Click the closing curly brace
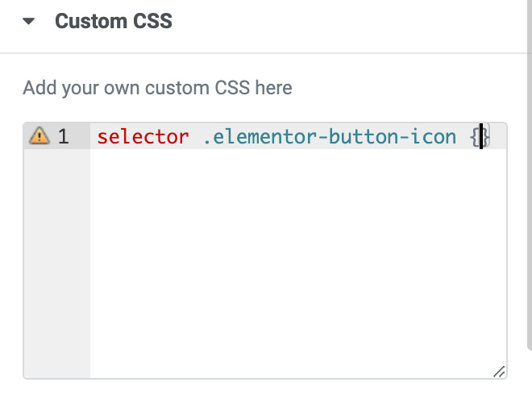 [486, 137]
